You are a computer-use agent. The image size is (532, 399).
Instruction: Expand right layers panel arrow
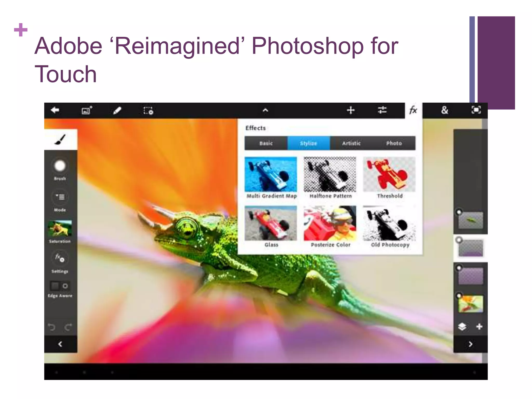[x=470, y=344]
